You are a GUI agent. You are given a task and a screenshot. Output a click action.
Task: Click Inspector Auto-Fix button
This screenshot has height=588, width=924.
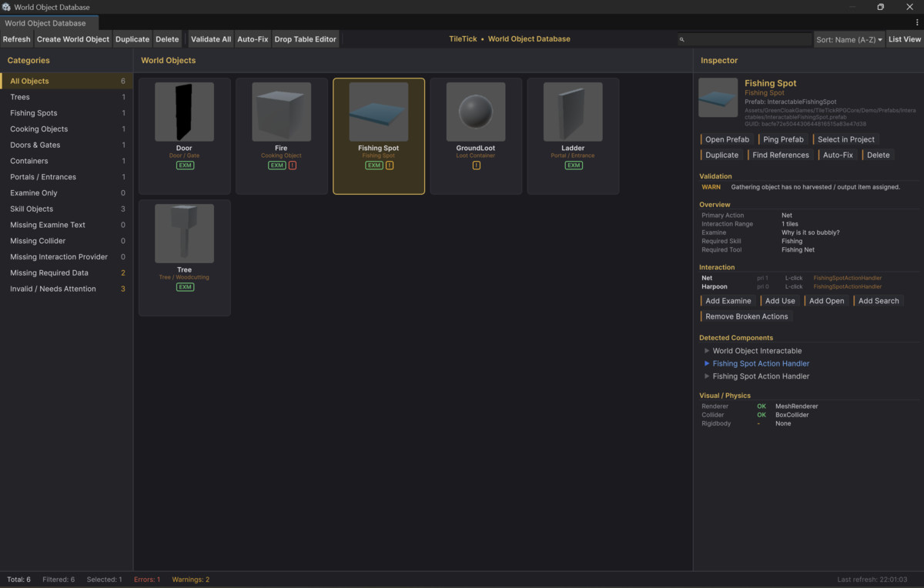(838, 155)
